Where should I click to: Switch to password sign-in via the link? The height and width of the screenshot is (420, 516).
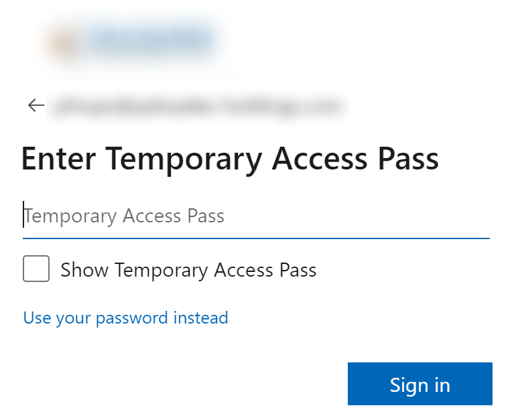click(x=125, y=318)
